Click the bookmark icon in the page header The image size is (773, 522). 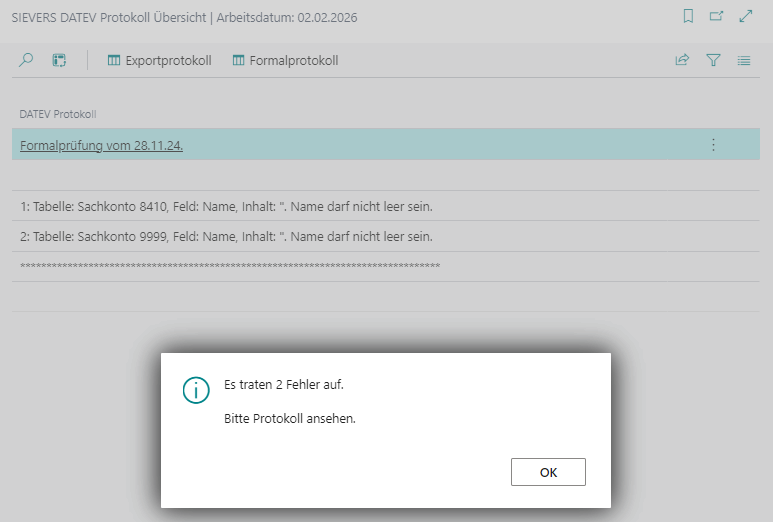click(x=688, y=16)
